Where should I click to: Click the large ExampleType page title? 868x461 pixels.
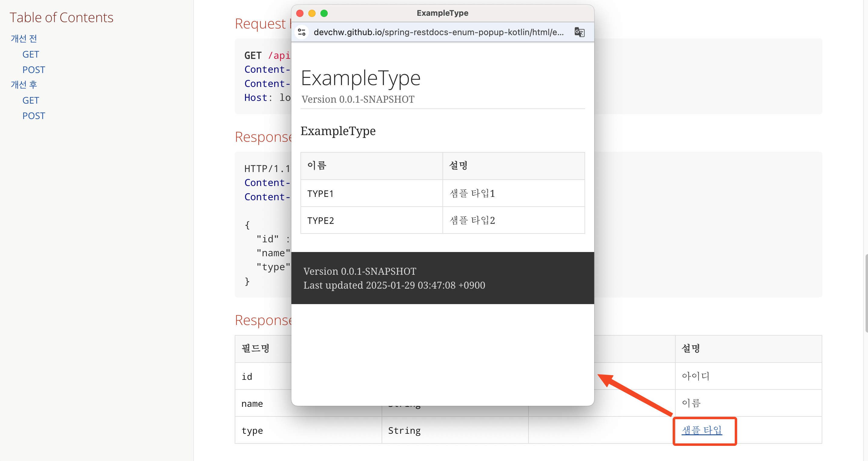point(360,78)
